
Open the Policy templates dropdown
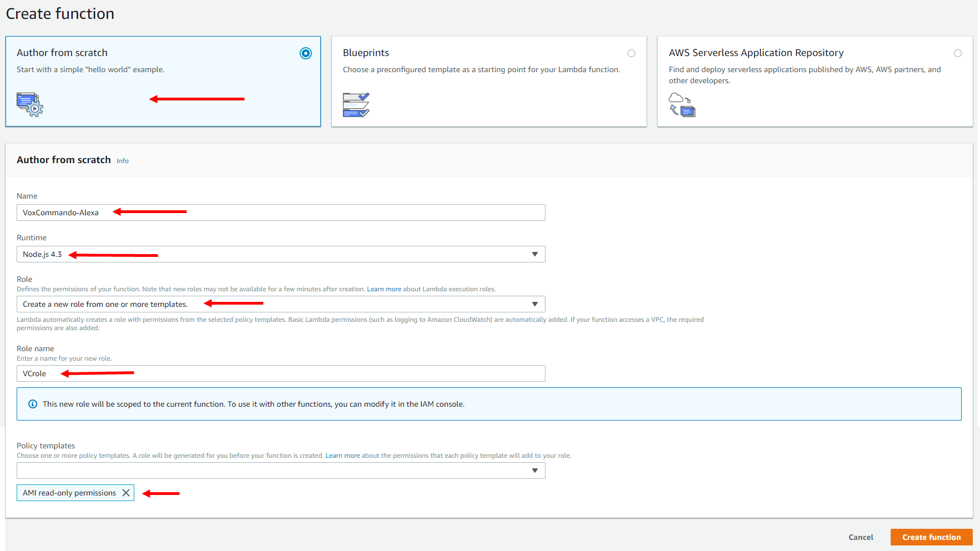pos(281,471)
